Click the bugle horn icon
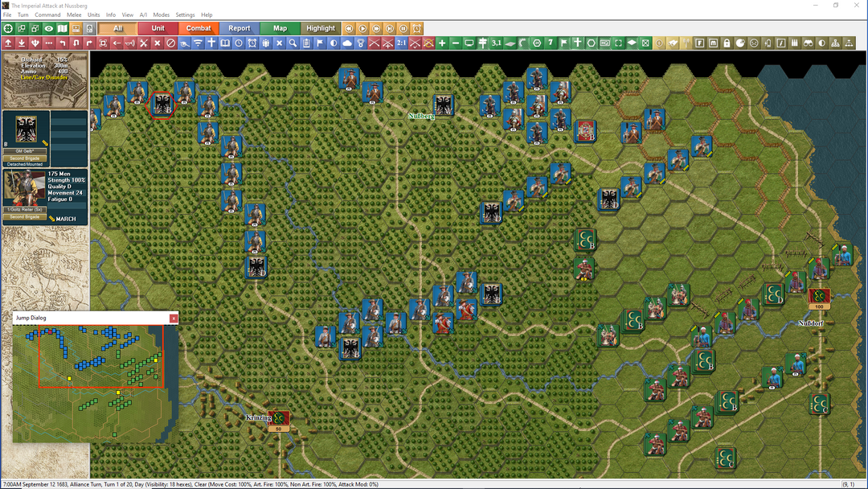 coord(130,43)
